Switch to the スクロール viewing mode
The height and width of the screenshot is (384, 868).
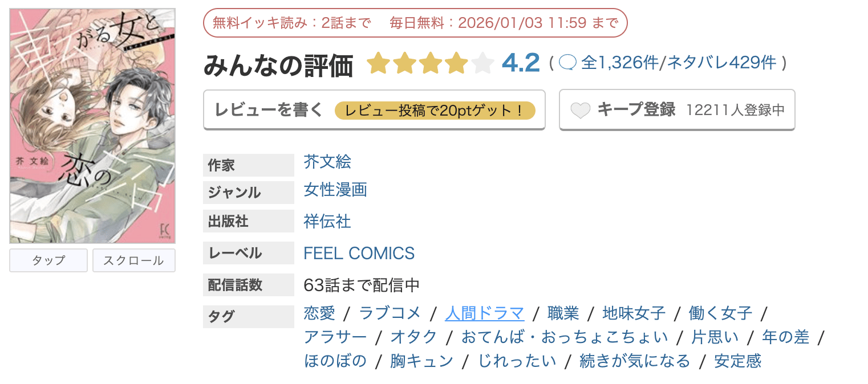tap(133, 260)
